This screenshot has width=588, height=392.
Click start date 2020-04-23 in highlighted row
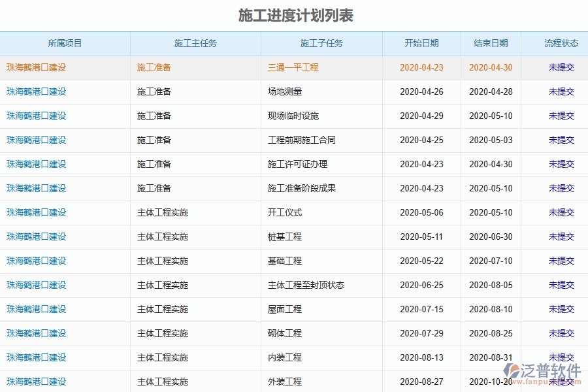pos(421,67)
